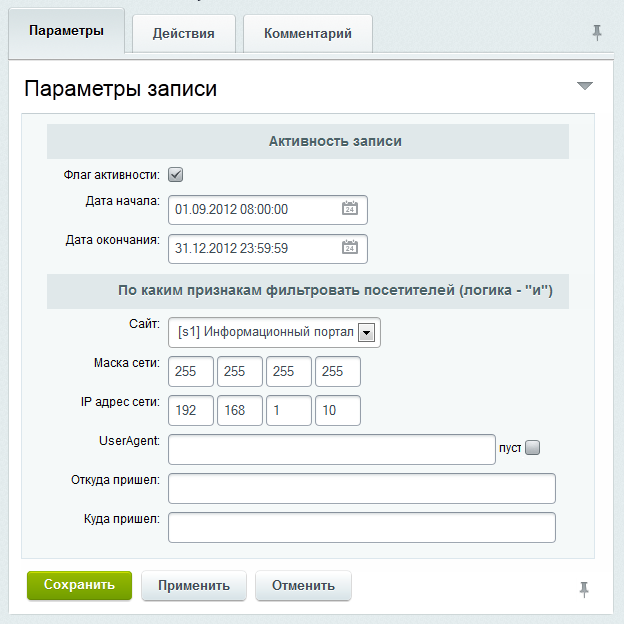The height and width of the screenshot is (624, 624).
Task: Click the Откуда пришел input field
Action: (361, 488)
